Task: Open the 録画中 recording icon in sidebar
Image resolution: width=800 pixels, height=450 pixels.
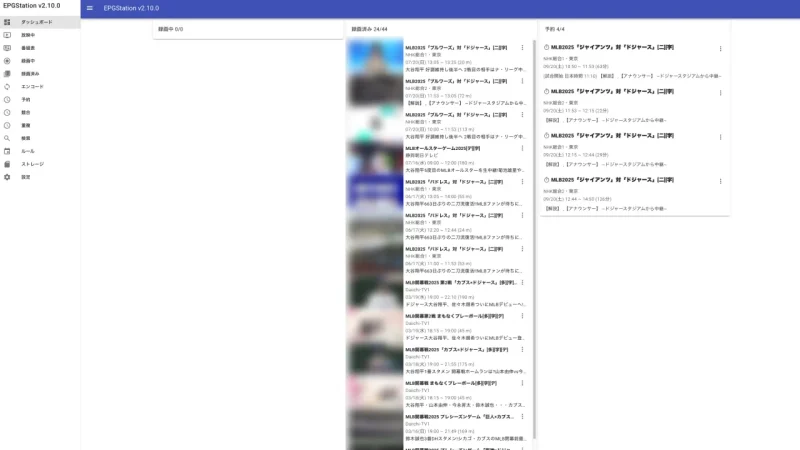Action: click(x=7, y=61)
